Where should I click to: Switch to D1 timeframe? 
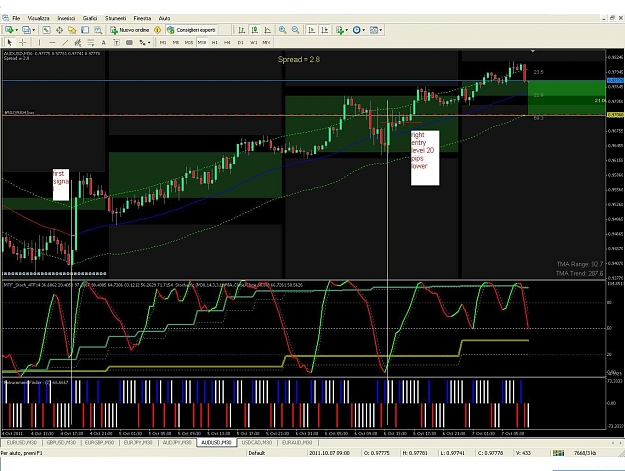(240, 42)
